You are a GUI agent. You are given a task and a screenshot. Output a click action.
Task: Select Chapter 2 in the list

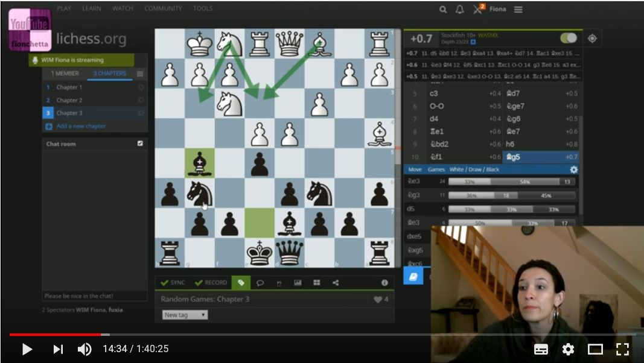point(94,100)
